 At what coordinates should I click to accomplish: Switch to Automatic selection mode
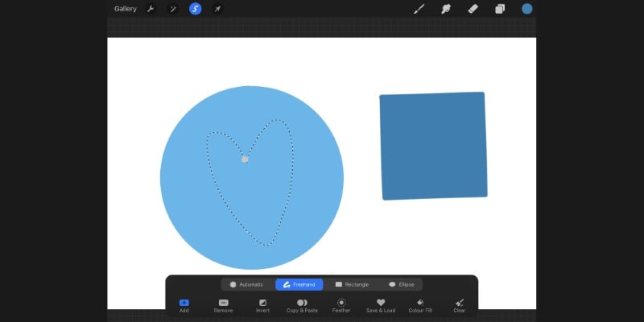[x=246, y=285]
